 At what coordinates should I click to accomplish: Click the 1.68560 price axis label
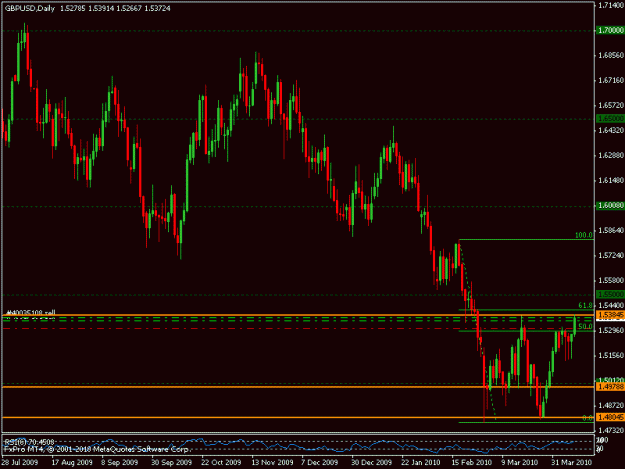pos(611,55)
